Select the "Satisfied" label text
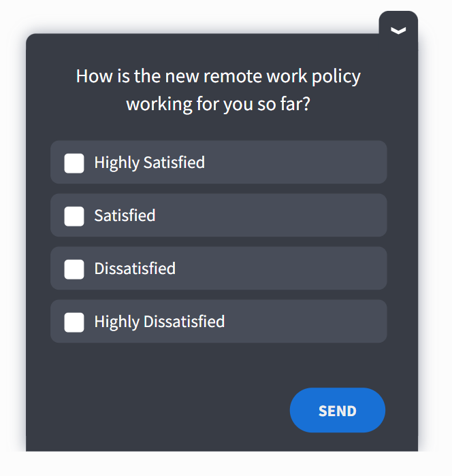The height and width of the screenshot is (476, 452). (x=125, y=216)
